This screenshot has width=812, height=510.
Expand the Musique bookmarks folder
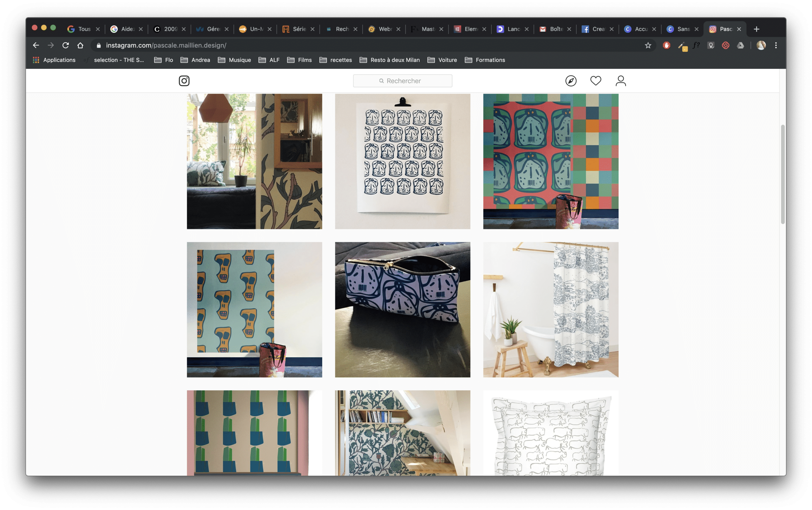point(234,60)
